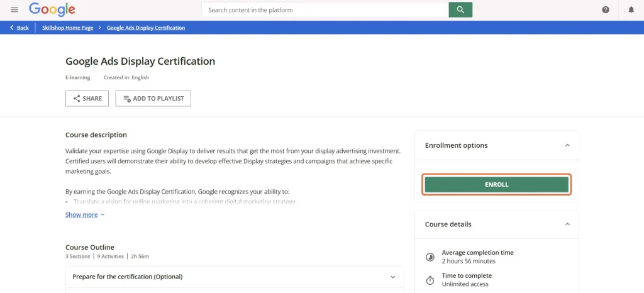Screen dimensions: 644x293
Task: Click the 'Course description' heading
Action: [x=96, y=135]
